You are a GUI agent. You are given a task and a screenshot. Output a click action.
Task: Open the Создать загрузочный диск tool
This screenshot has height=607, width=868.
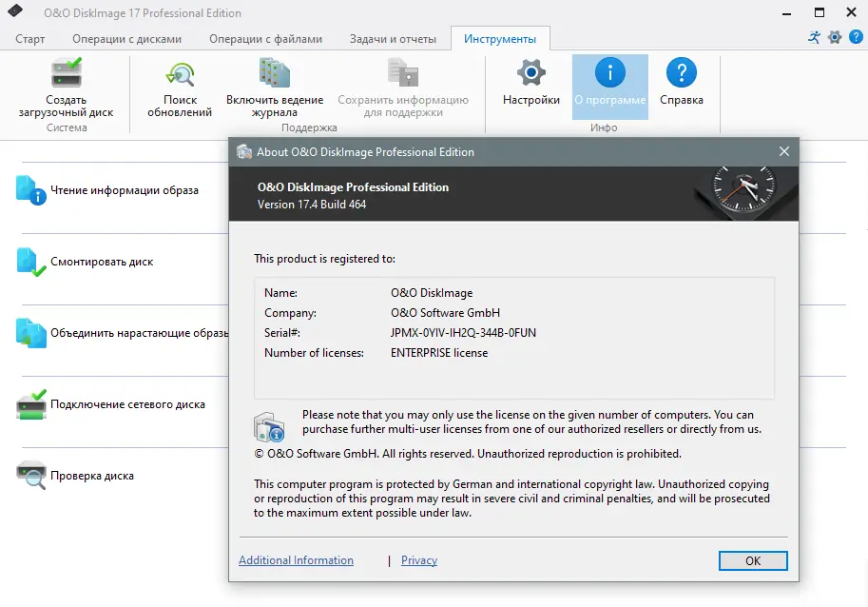pos(67,90)
